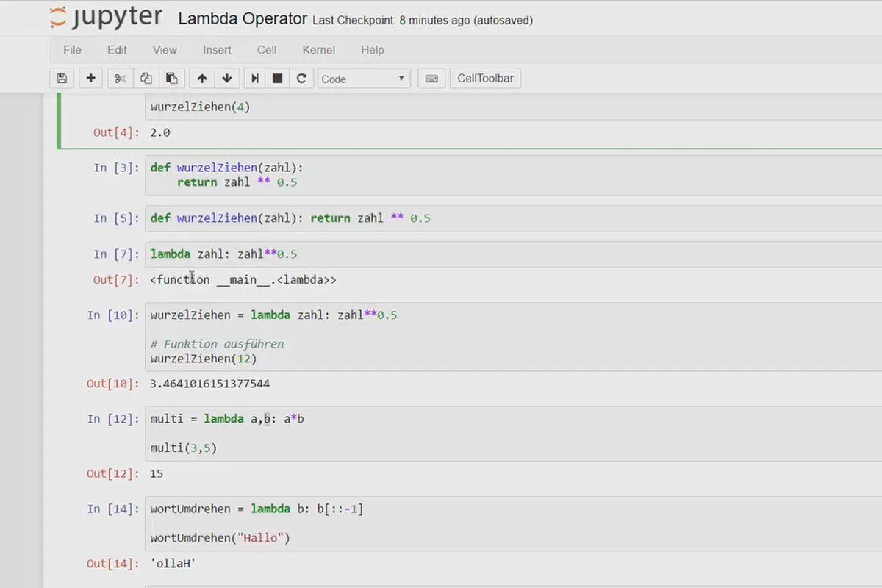Interrupt the kernel with the stop icon

coord(278,79)
